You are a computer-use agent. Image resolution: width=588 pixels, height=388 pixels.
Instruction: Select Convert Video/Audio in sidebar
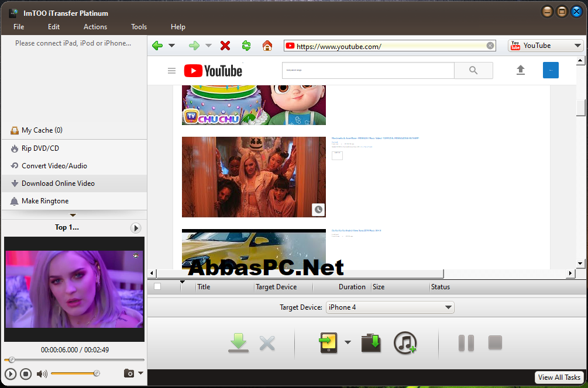coord(74,166)
